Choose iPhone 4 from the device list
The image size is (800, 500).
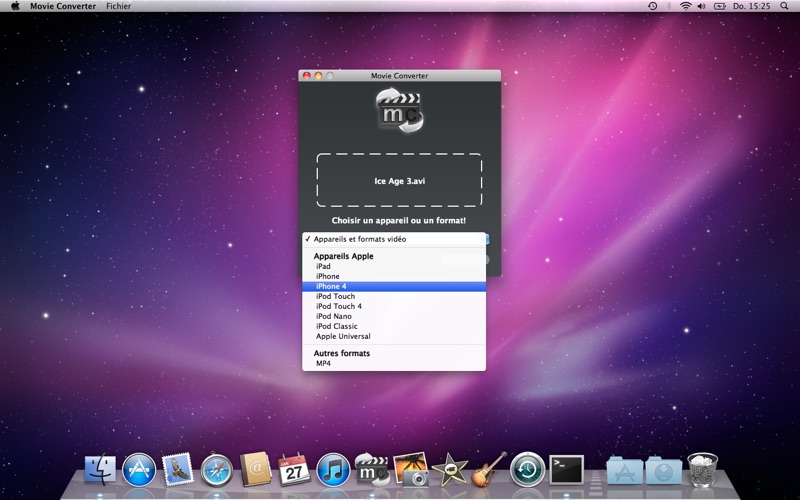pyautogui.click(x=394, y=286)
